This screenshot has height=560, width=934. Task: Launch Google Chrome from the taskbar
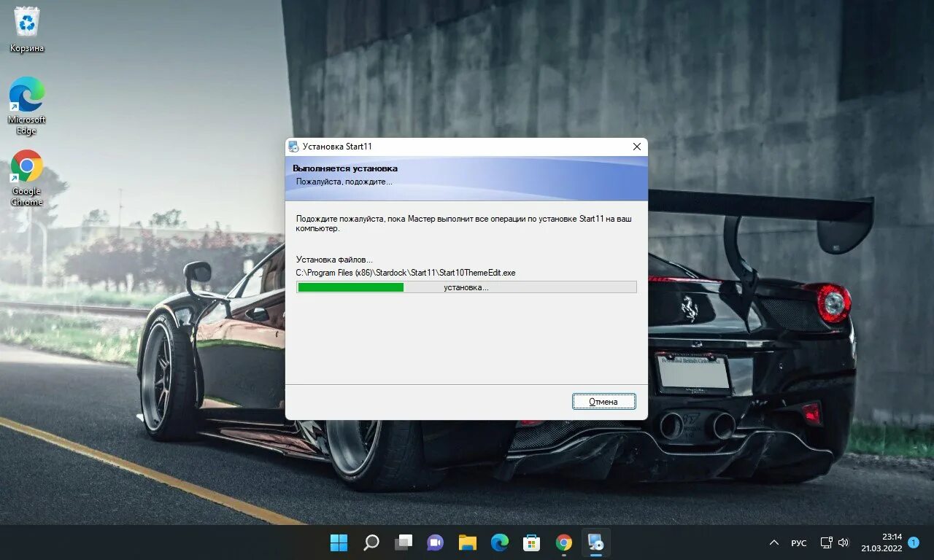click(564, 542)
